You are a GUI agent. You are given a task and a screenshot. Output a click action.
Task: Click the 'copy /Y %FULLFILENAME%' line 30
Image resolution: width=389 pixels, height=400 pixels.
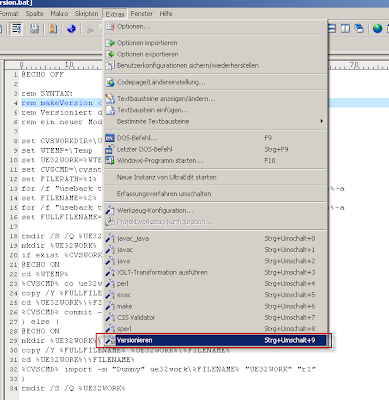[x=125, y=350]
